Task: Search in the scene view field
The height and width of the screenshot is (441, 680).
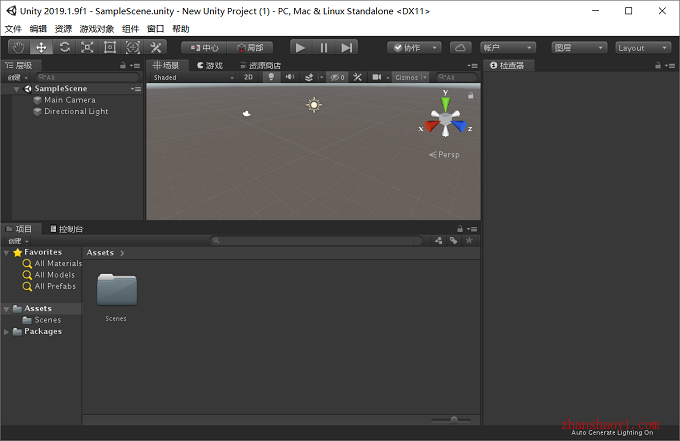Action: click(x=456, y=77)
